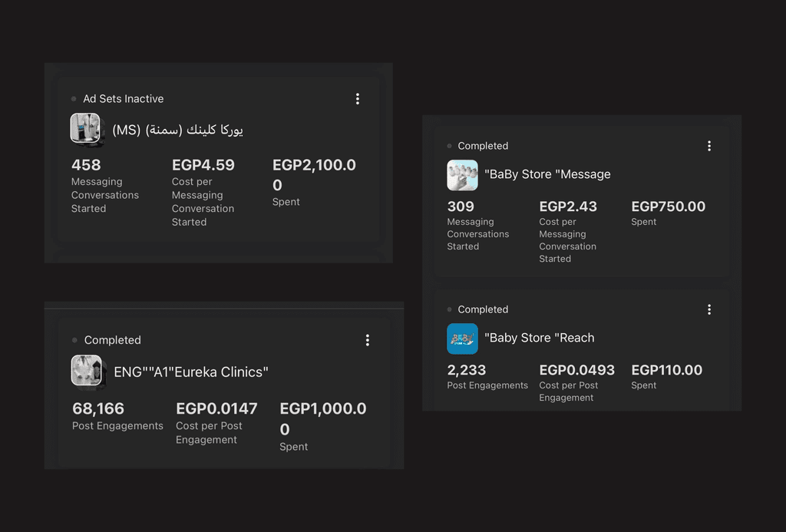Click Completed status on Eureka Clinics card
Viewport: 786px width, 532px height.
coord(112,340)
